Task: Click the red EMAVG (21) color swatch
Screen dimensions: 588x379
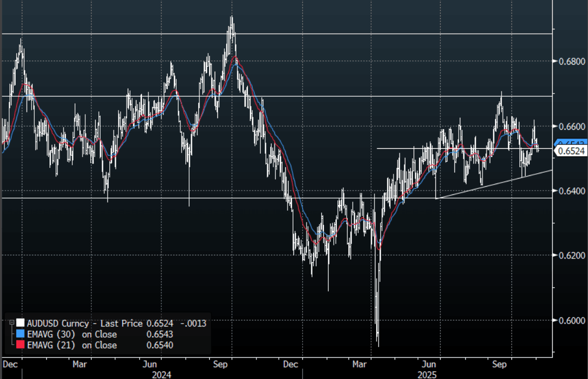Action: pyautogui.click(x=21, y=345)
